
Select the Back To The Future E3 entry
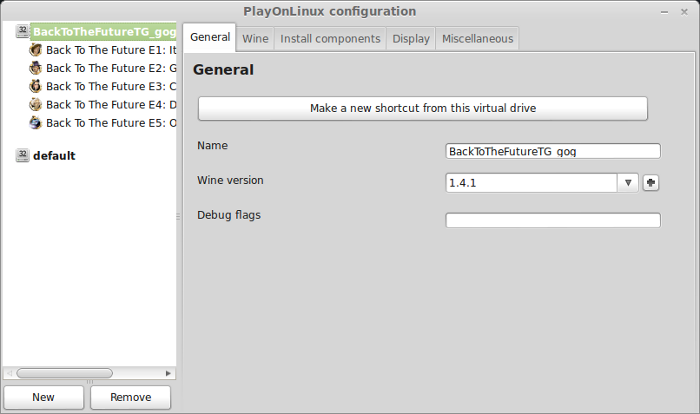tap(111, 86)
